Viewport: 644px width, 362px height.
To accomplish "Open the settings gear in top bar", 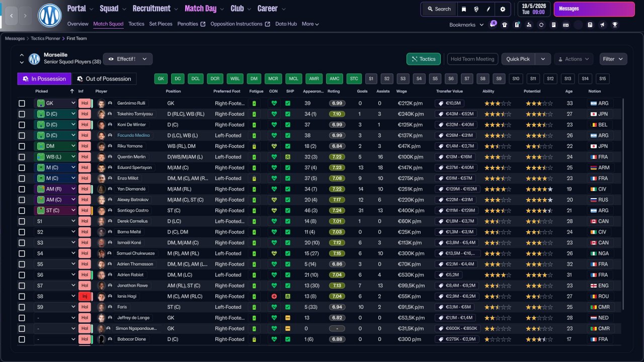I will [503, 9].
